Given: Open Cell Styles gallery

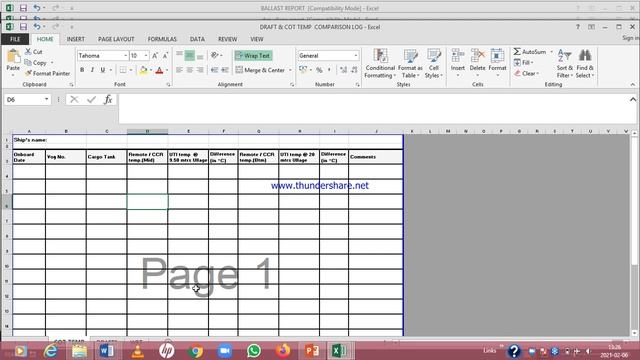Looking at the screenshot, I should [x=433, y=64].
